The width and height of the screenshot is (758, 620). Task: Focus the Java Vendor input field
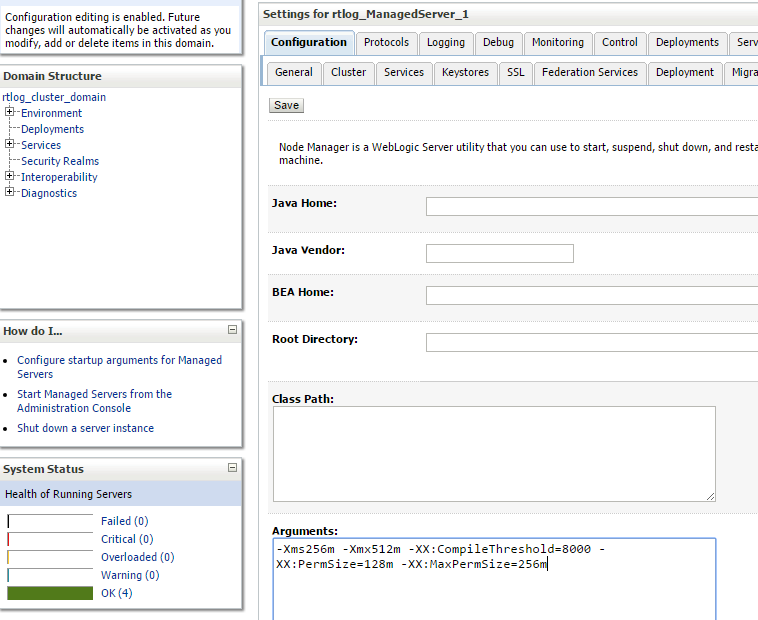pos(500,253)
